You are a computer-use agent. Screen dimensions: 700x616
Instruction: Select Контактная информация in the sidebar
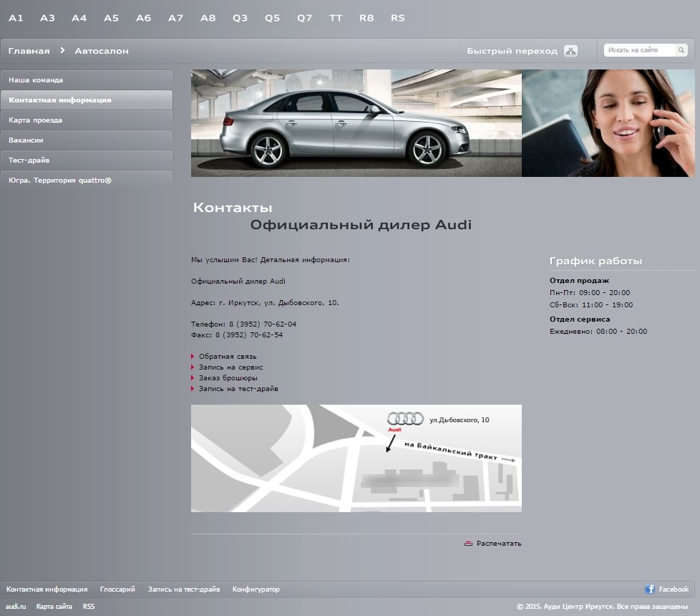[x=87, y=100]
